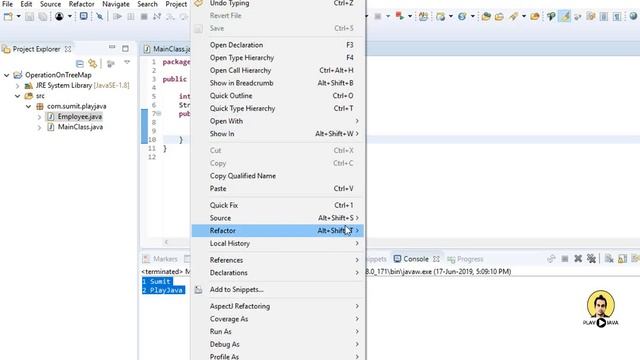Viewport: 640px width, 360px height.
Task: Open the Source submenu in context menu
Action: point(278,218)
